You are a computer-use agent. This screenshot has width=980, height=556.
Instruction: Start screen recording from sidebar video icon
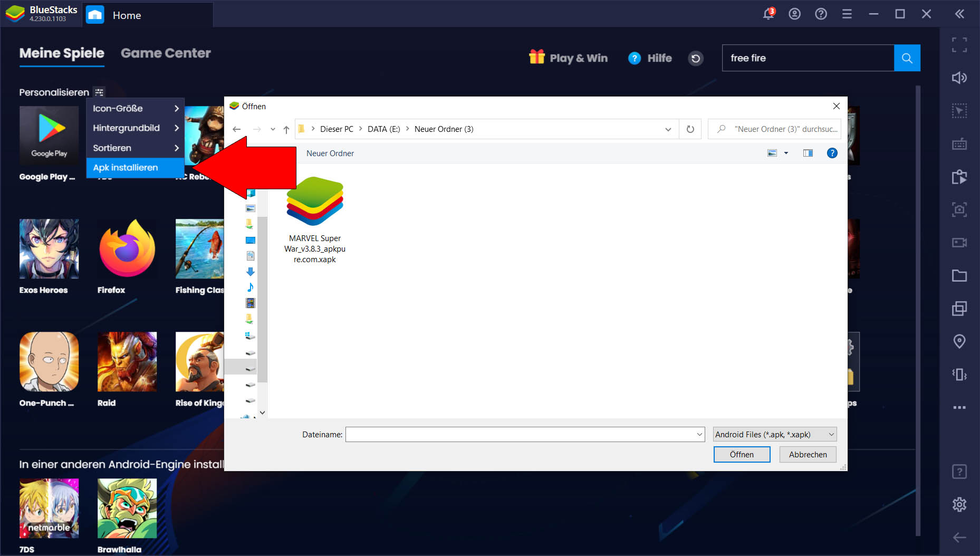click(959, 243)
